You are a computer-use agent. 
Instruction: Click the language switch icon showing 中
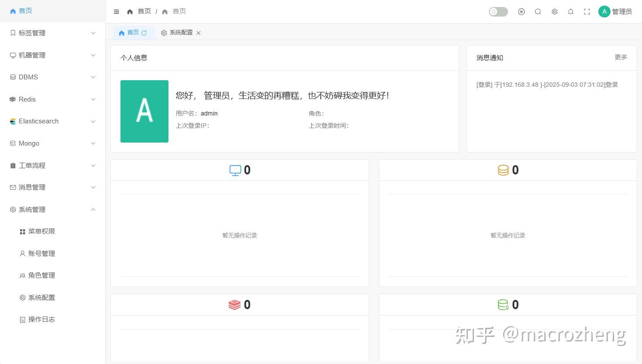click(522, 12)
